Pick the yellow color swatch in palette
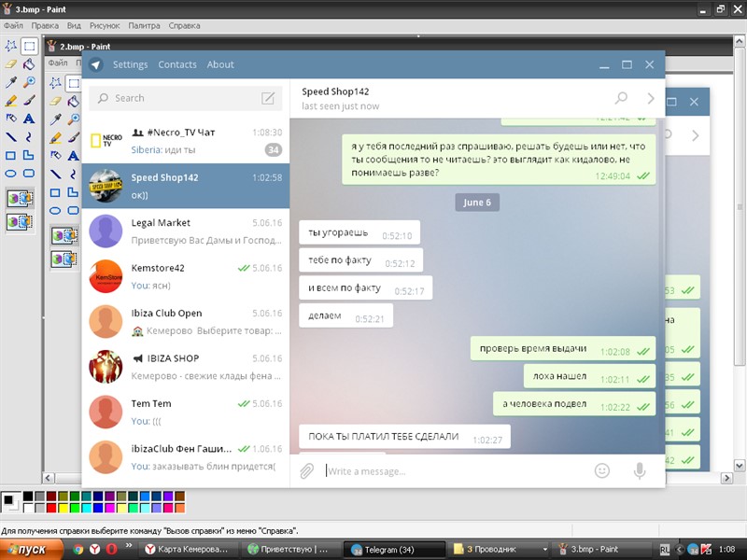 pos(63,508)
